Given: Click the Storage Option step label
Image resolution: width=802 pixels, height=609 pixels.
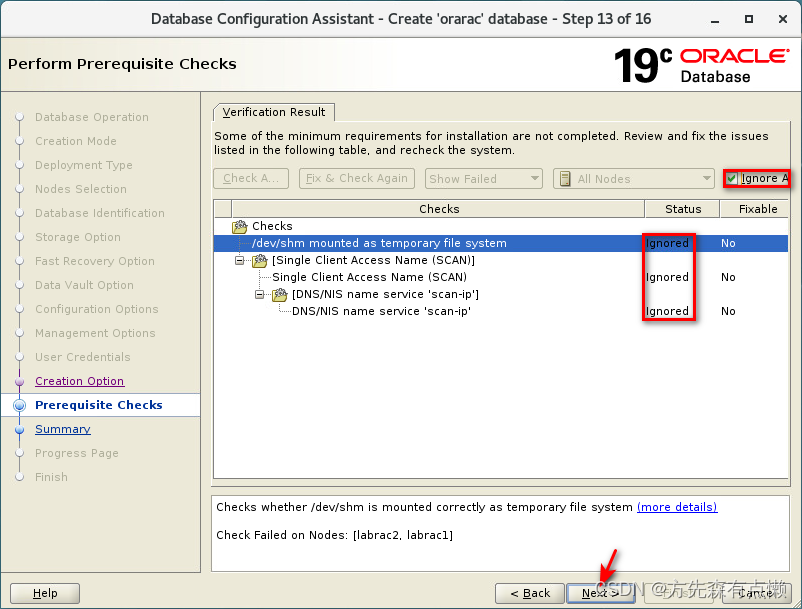Looking at the screenshot, I should click(x=78, y=237).
